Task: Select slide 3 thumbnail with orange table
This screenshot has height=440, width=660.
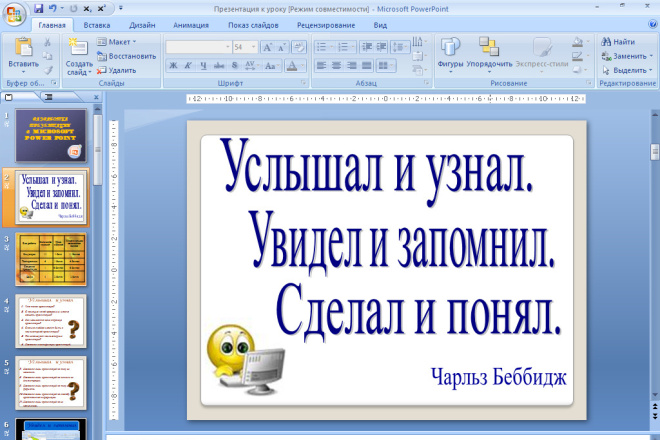Action: coord(51,259)
